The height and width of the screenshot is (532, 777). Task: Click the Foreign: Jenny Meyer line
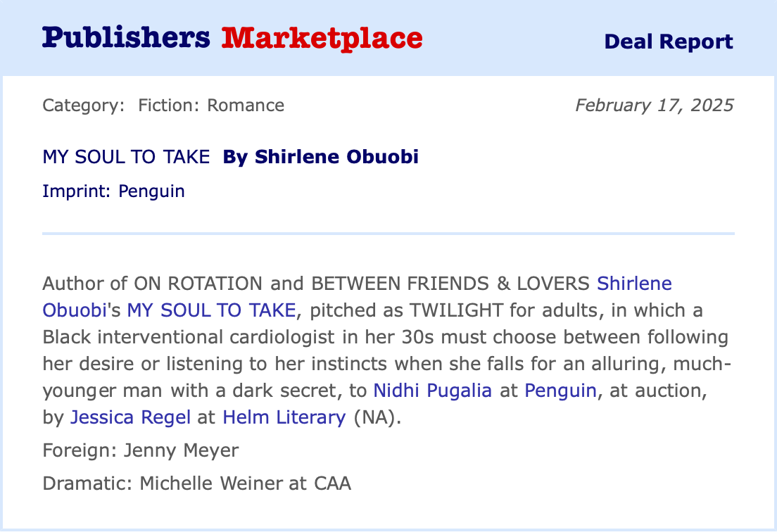coord(140,450)
